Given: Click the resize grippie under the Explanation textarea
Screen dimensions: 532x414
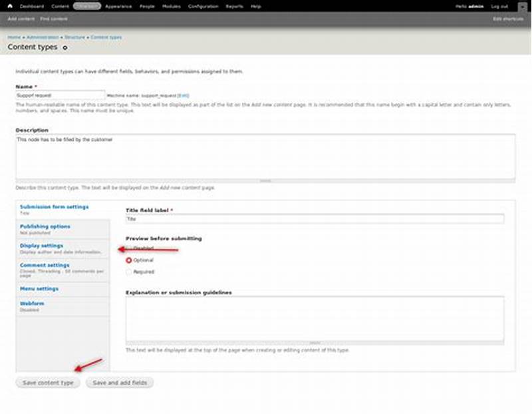Looking at the screenshot, I should point(315,341).
